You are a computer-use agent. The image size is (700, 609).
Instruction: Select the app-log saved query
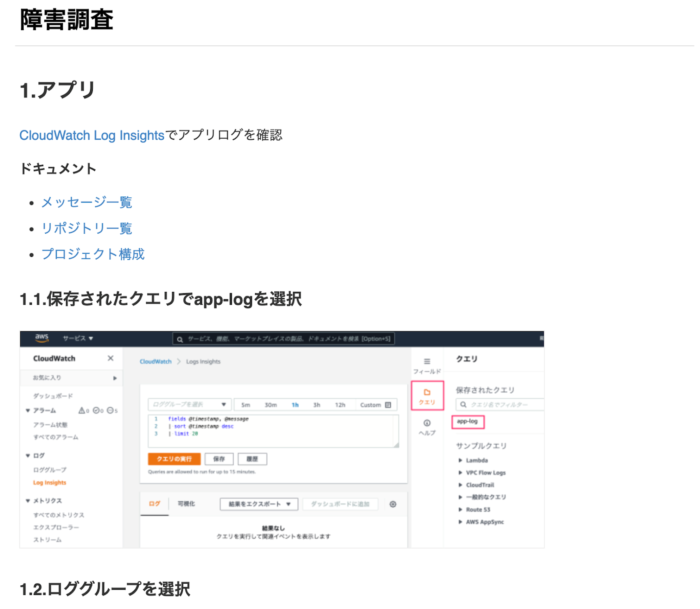pos(468,422)
